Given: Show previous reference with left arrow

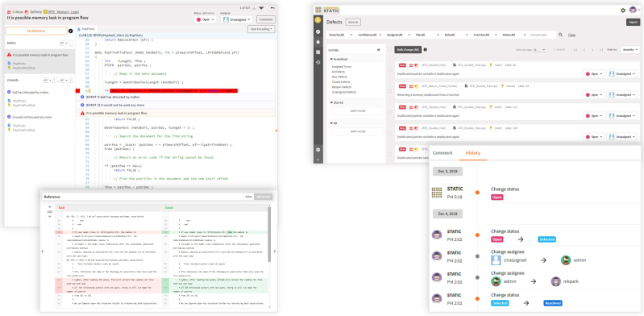Looking at the screenshot, I should point(42,251).
